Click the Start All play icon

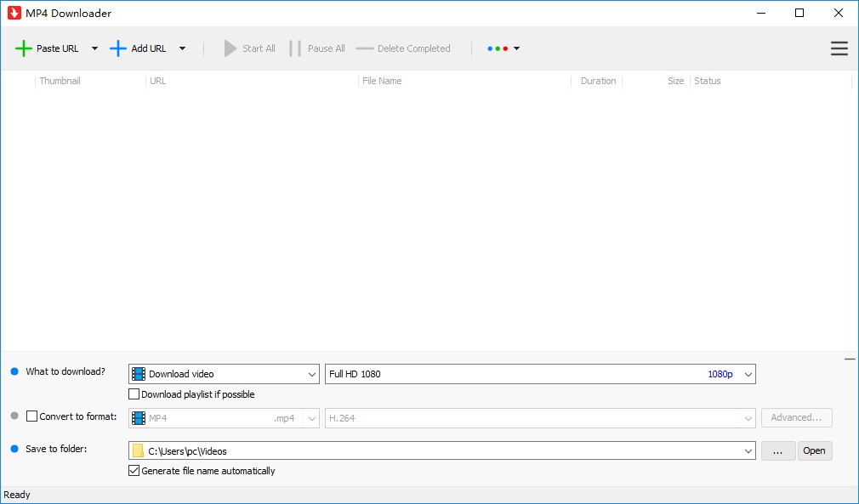tap(230, 48)
